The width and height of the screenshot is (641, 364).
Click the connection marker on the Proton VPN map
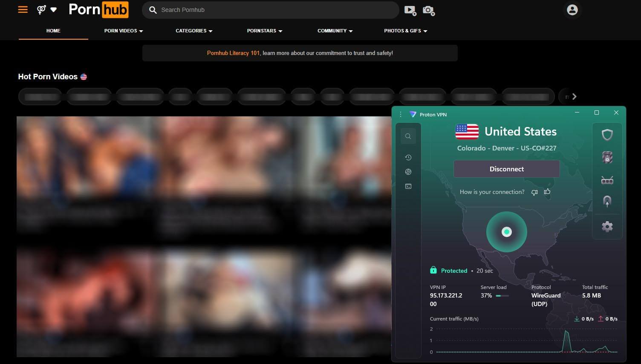click(x=506, y=232)
